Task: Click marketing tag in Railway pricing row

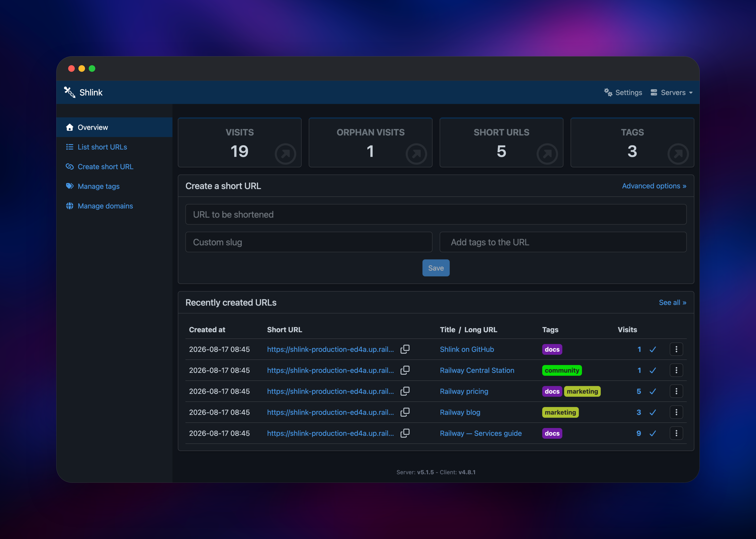Action: coord(582,391)
